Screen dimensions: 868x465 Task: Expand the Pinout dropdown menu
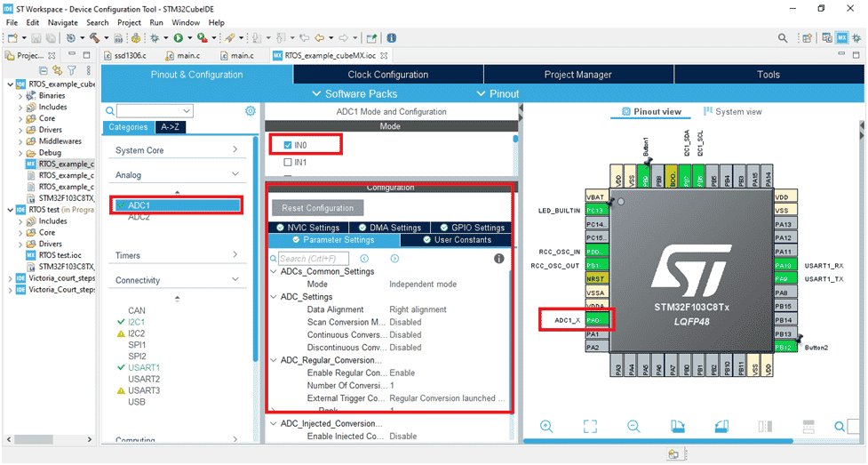[x=498, y=93]
